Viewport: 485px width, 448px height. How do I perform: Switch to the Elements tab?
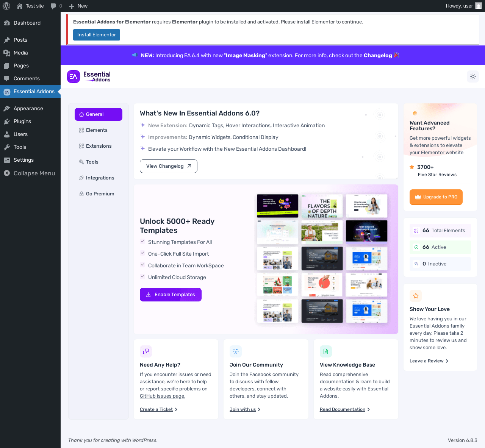99,130
